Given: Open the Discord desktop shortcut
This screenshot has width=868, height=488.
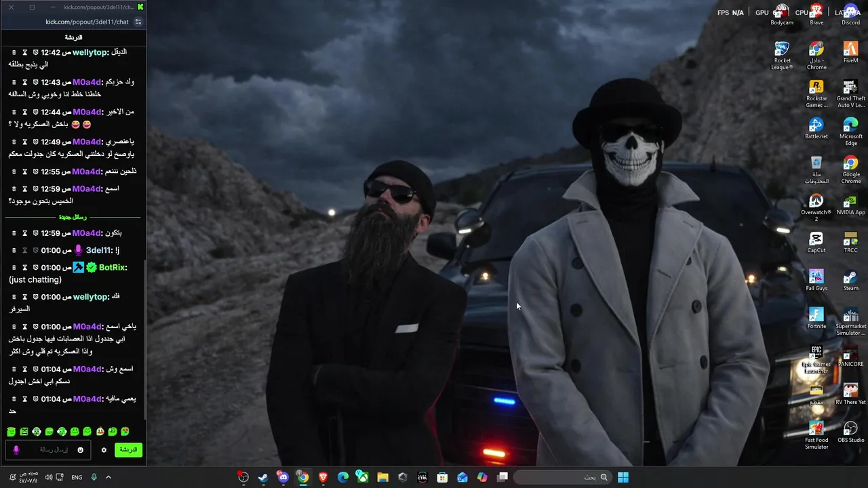Looking at the screenshot, I should click(850, 14).
